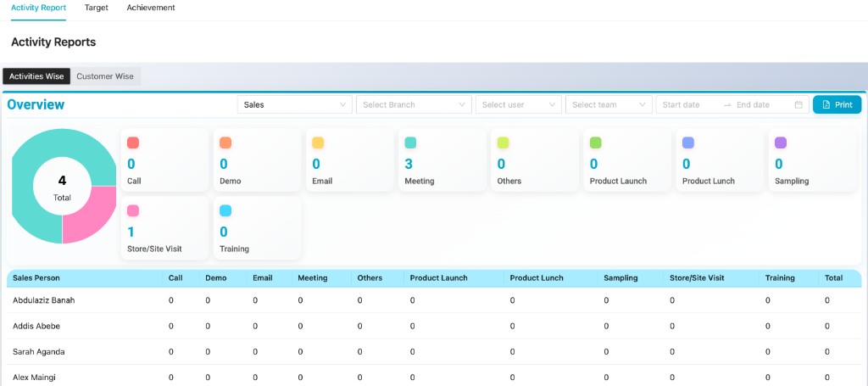Click the blue Product Lunch swatch
Viewport: 868px width, 386px height.
pos(688,143)
